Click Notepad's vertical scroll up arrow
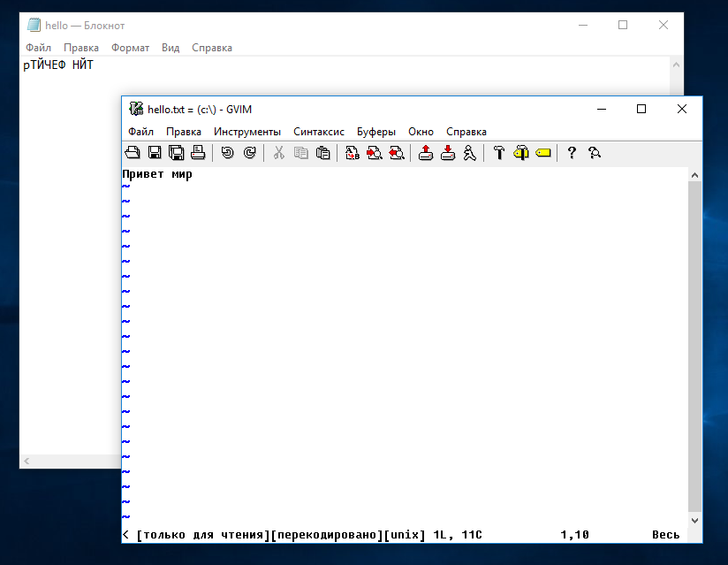 point(676,65)
